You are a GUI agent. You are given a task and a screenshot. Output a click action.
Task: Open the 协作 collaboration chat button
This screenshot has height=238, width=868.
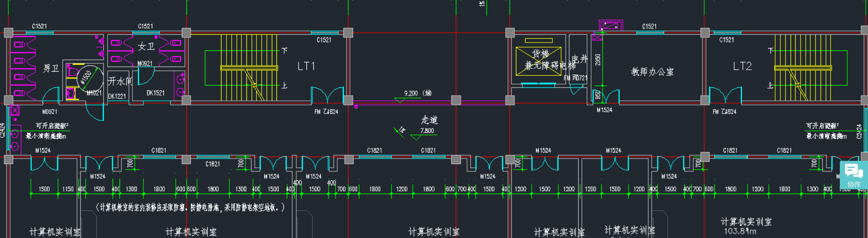pyautogui.click(x=854, y=175)
